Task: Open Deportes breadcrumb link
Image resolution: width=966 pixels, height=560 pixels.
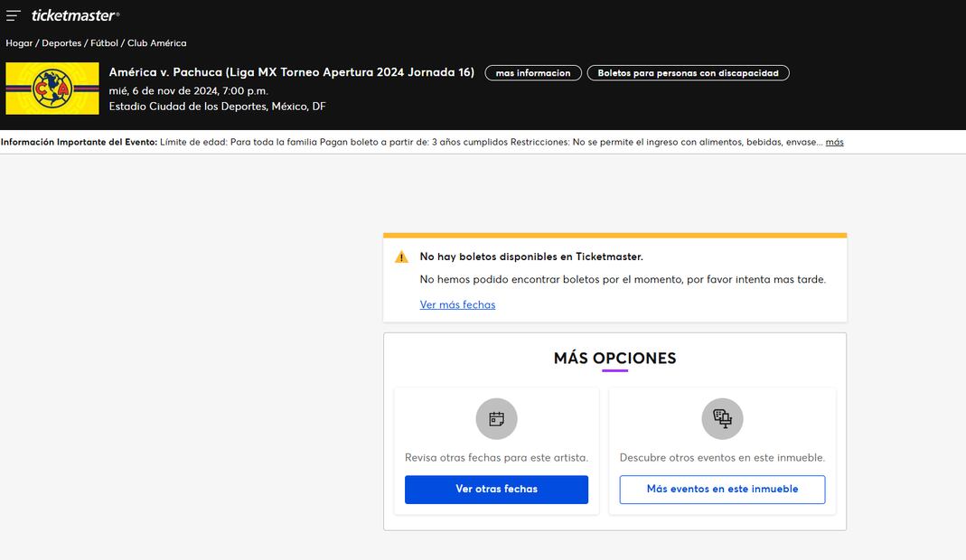Action: (x=61, y=43)
